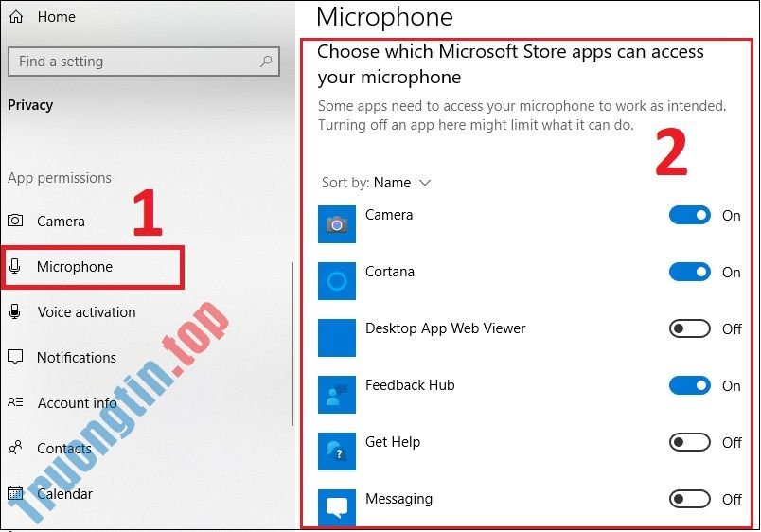Open Notifications privacy settings
Viewport: 761px width, 532px height.
tap(77, 357)
